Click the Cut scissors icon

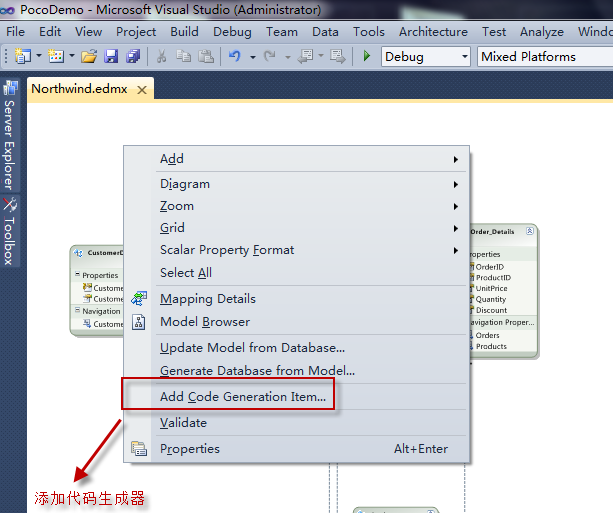coord(161,57)
